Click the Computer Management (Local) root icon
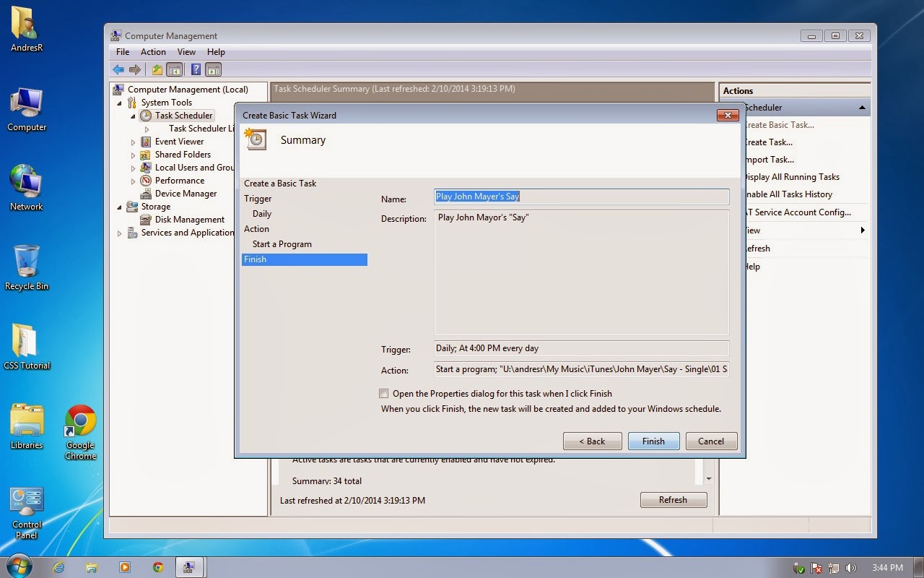 coord(119,90)
